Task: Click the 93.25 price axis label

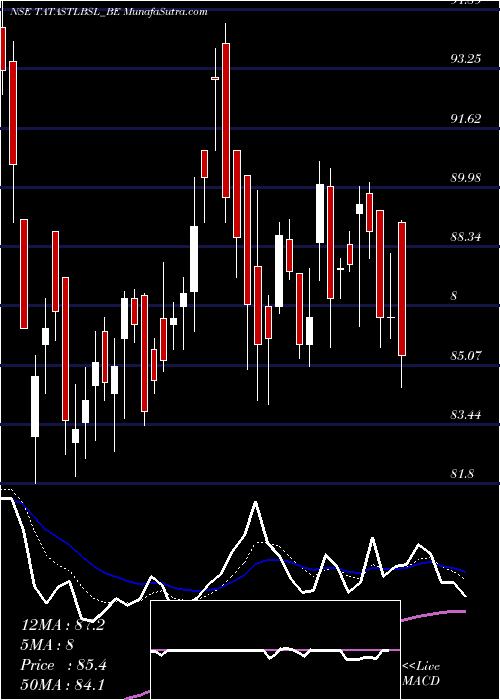Action: click(466, 58)
